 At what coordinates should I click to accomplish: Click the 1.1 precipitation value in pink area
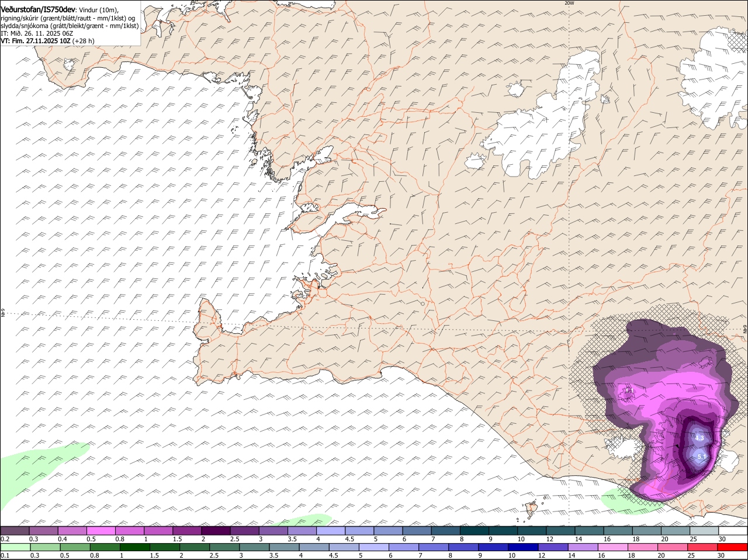pos(629,390)
